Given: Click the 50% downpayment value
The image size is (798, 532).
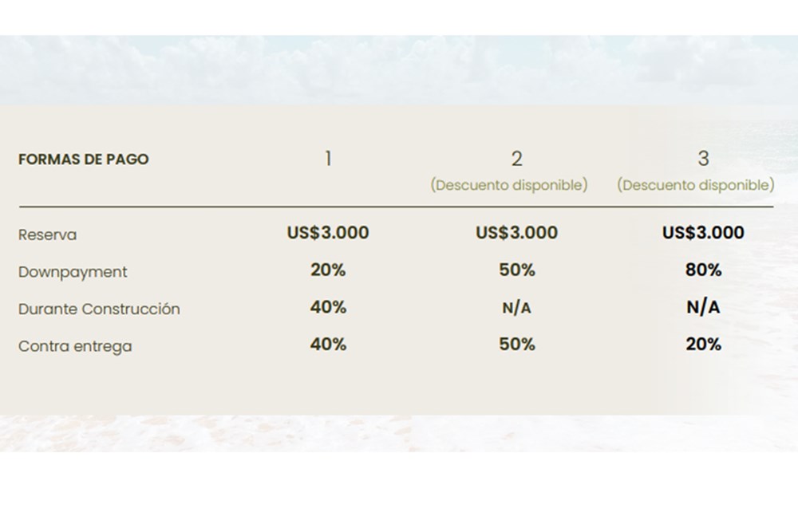Looking at the screenshot, I should [x=516, y=270].
